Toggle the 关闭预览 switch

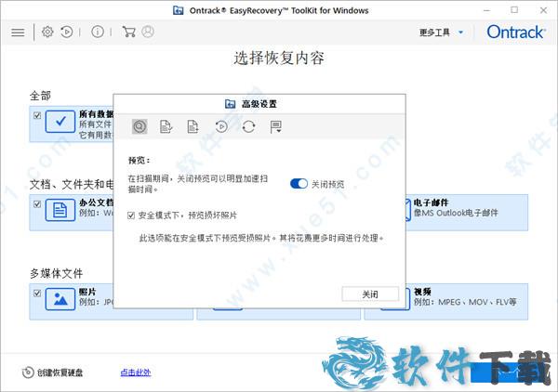coord(299,184)
